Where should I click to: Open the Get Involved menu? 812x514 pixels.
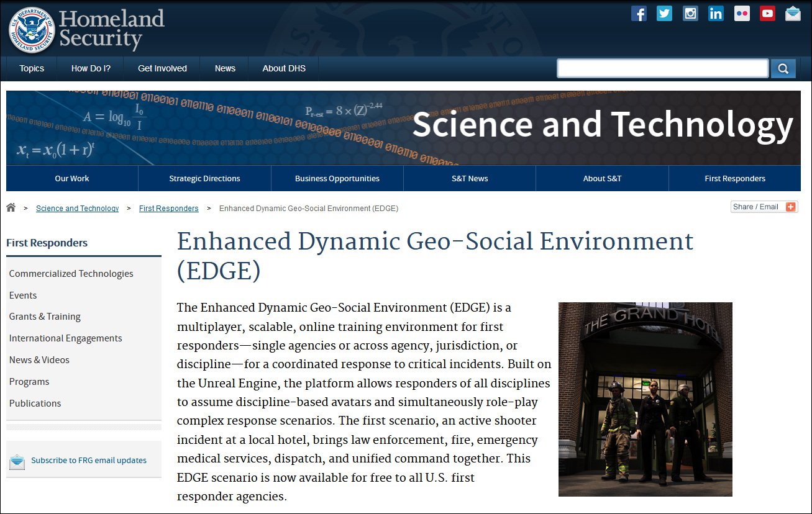162,68
